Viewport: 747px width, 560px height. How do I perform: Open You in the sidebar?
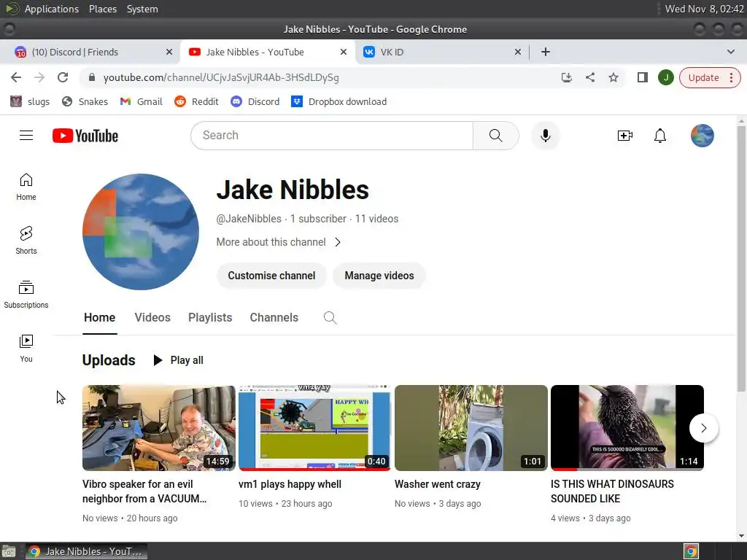[26, 349]
